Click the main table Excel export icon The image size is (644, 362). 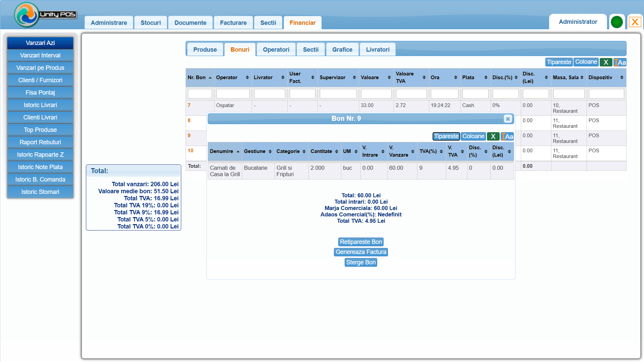tap(606, 62)
